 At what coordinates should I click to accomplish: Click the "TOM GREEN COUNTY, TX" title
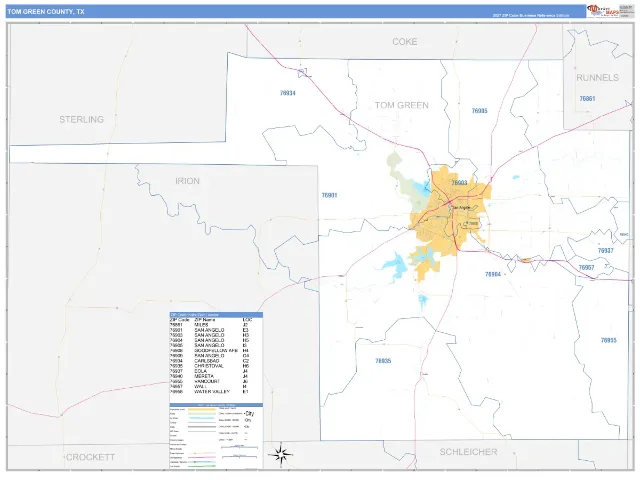46,12
